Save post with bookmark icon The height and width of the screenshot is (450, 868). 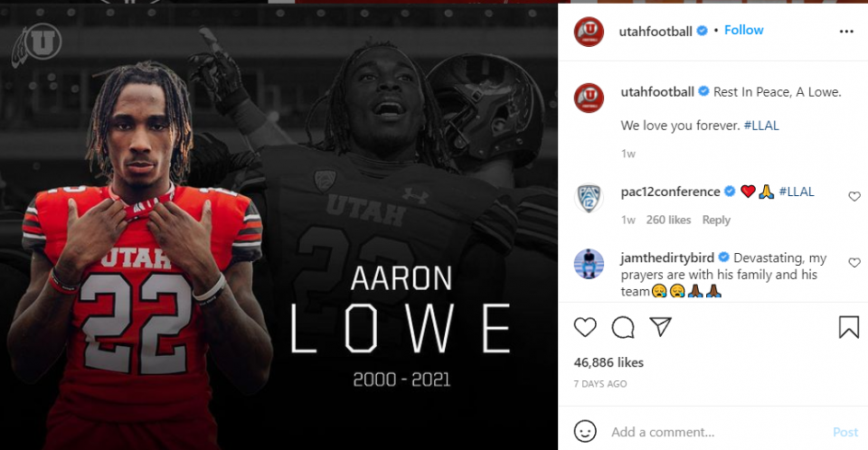tap(849, 327)
